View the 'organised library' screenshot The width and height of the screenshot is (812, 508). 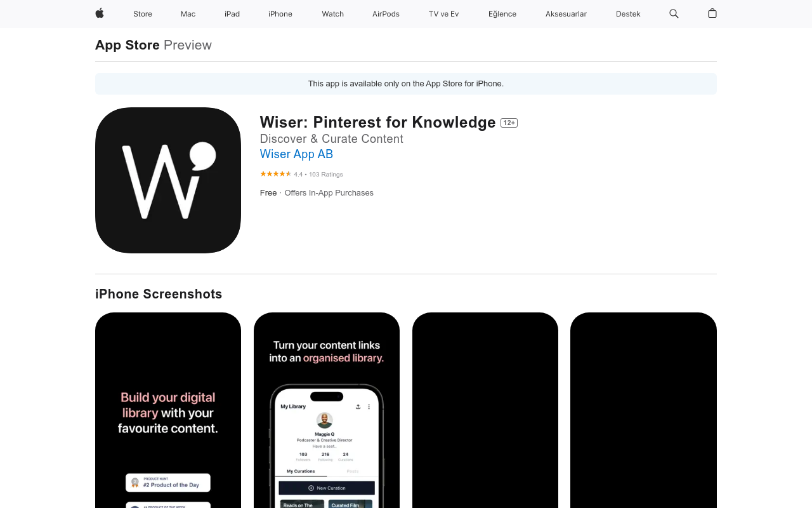click(x=327, y=410)
